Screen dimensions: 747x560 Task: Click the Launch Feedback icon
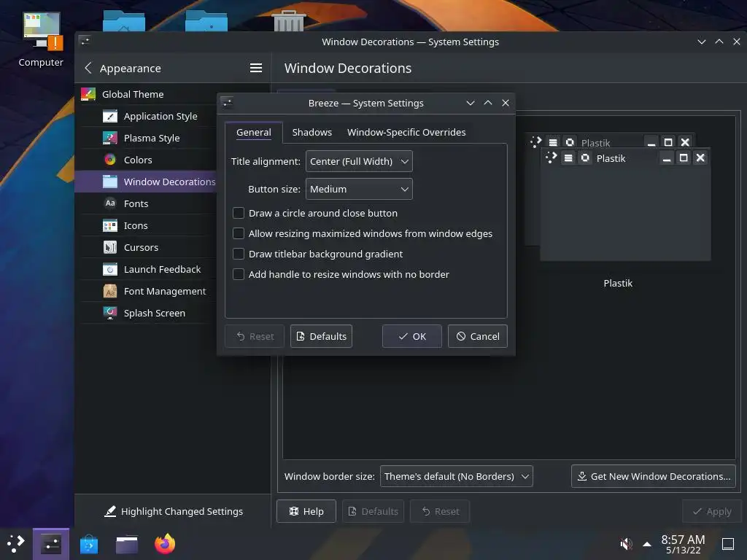point(110,270)
